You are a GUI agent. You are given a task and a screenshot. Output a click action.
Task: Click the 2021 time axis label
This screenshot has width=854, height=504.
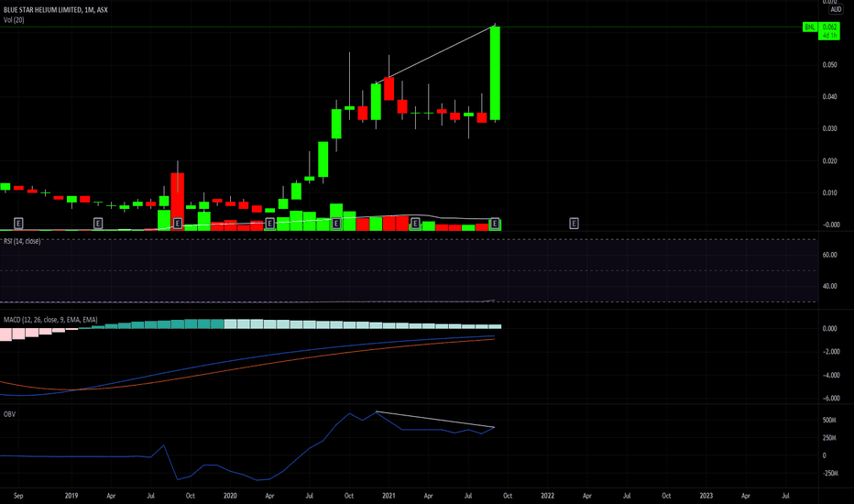[x=389, y=496]
